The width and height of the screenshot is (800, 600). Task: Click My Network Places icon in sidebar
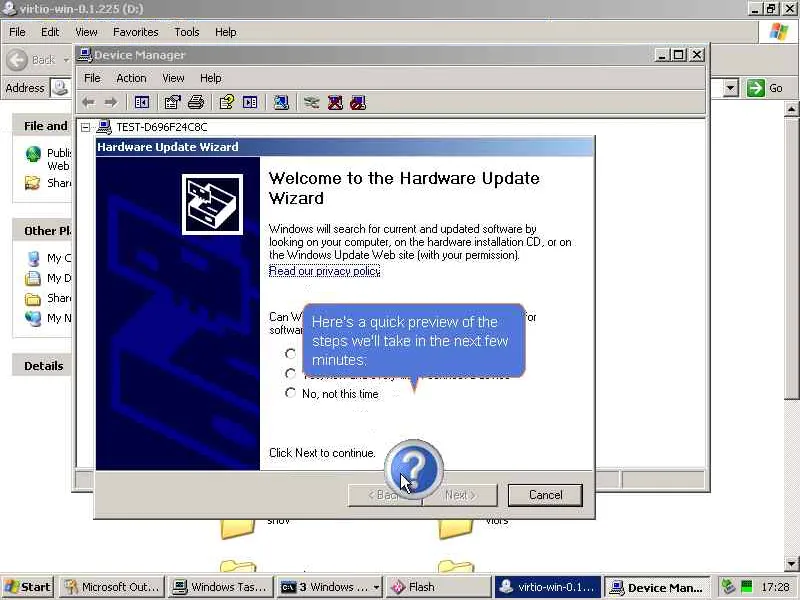(33, 318)
